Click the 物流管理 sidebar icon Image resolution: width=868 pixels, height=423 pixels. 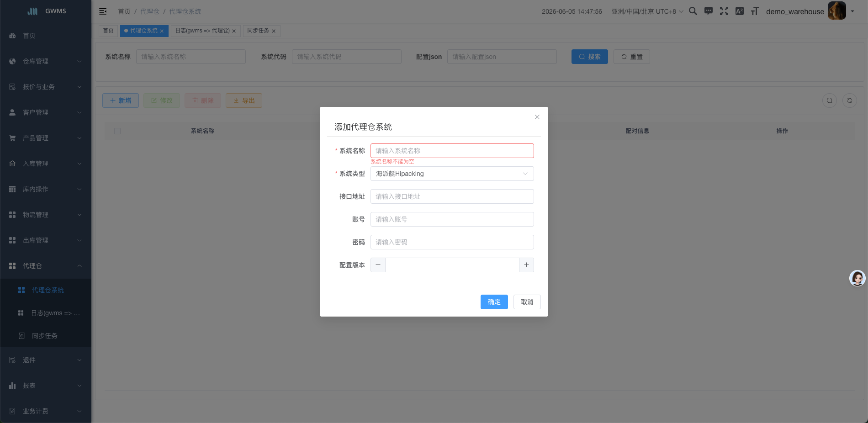pos(12,215)
